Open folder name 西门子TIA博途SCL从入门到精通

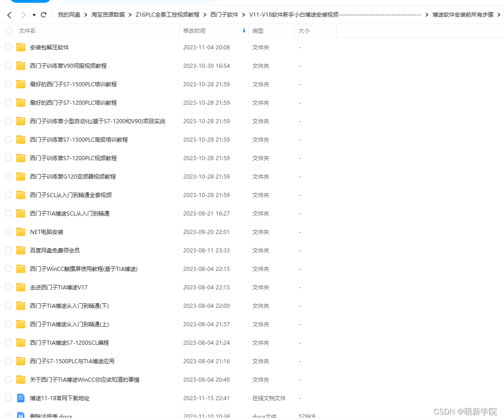tap(70, 213)
